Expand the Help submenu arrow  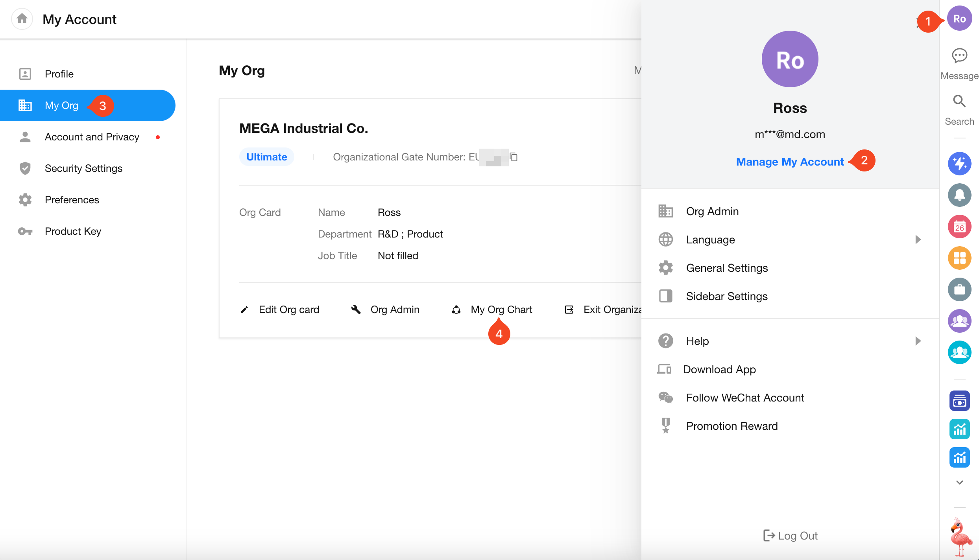(x=918, y=341)
